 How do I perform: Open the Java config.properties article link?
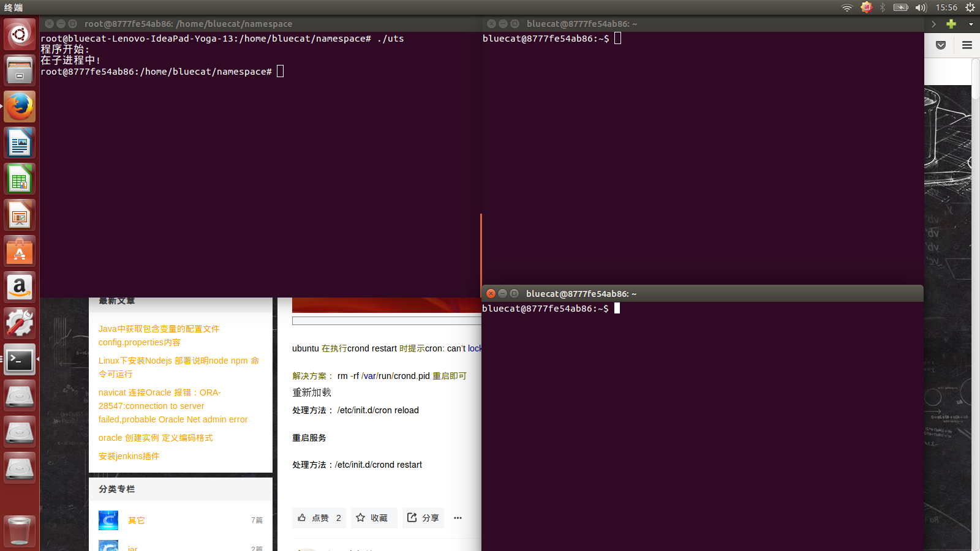click(159, 335)
